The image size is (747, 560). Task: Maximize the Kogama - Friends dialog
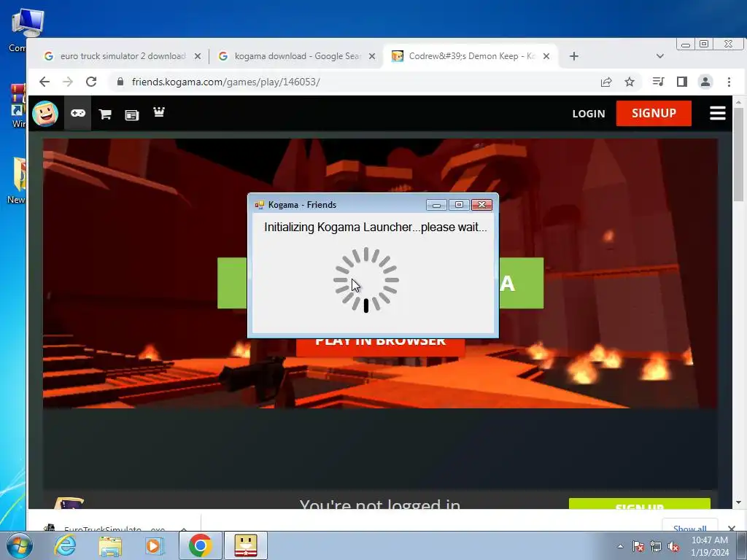(459, 205)
